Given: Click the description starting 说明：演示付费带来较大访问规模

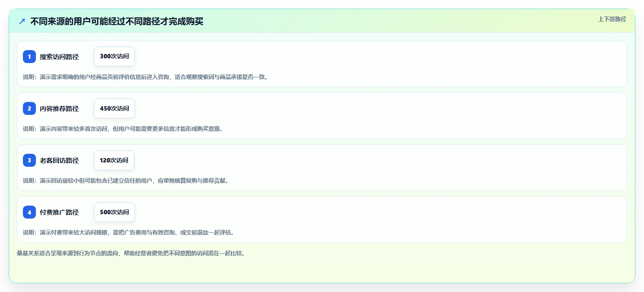Looking at the screenshot, I should tap(128, 232).
